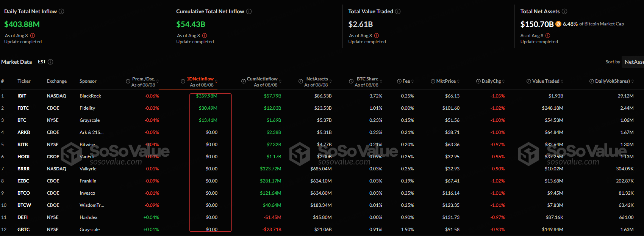Image resolution: width=644 pixels, height=236 pixels.
Task: Click the Fee column info icon
Action: point(399,81)
